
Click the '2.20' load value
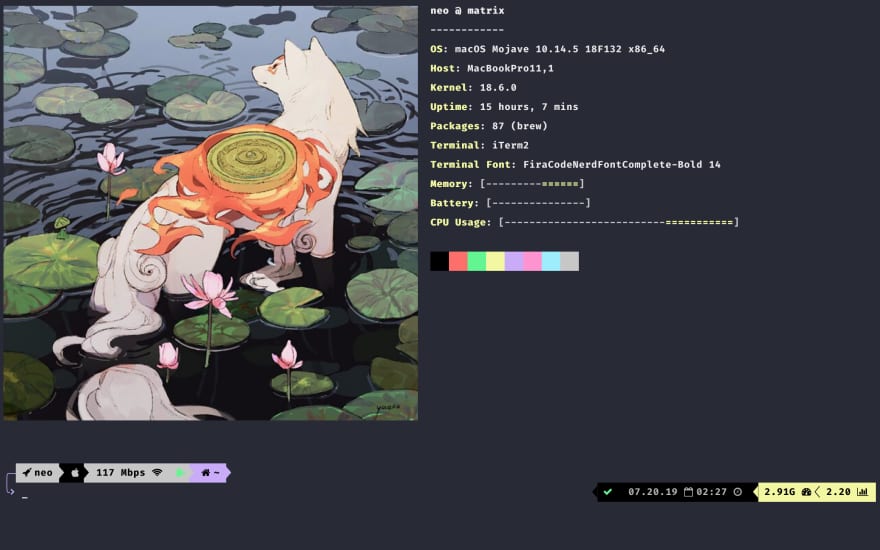[x=838, y=492]
